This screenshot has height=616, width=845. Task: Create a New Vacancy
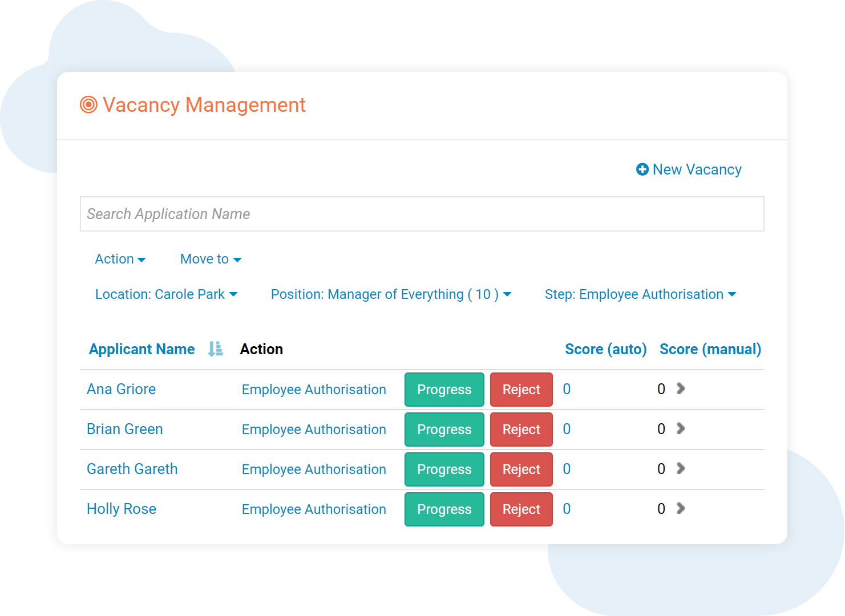click(x=697, y=169)
